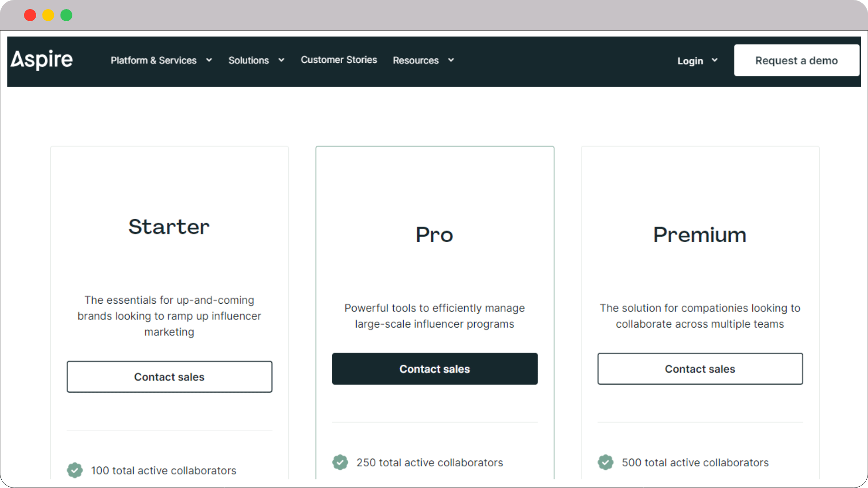Click the Aspire logo

(x=41, y=60)
